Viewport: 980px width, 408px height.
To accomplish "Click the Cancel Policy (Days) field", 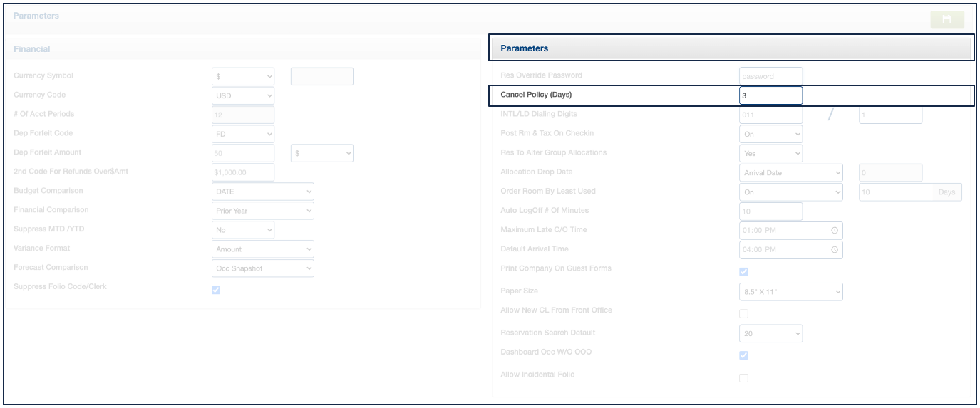I will 770,95.
